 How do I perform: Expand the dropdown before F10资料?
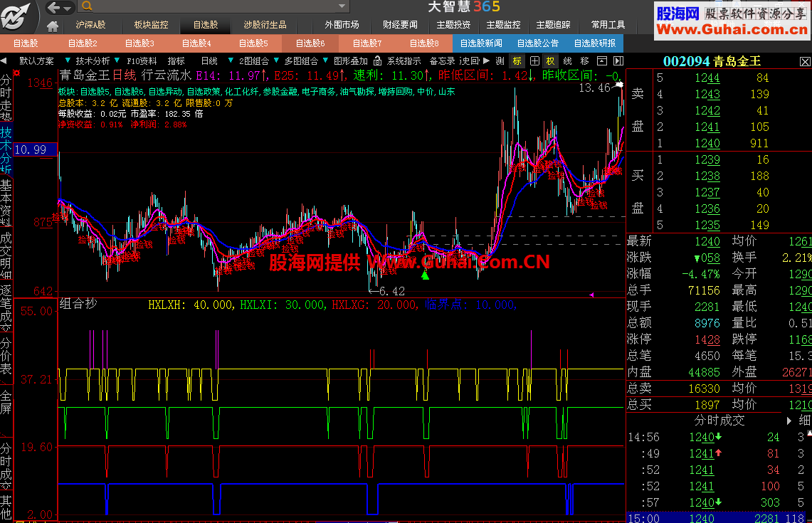click(x=117, y=60)
